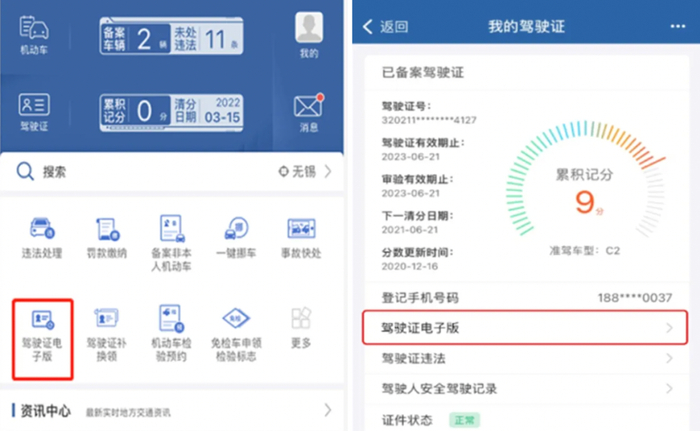Viewport: 700px width, 431px height.
Task: Open the 机动车 vehicle icon
Action: 34,36
